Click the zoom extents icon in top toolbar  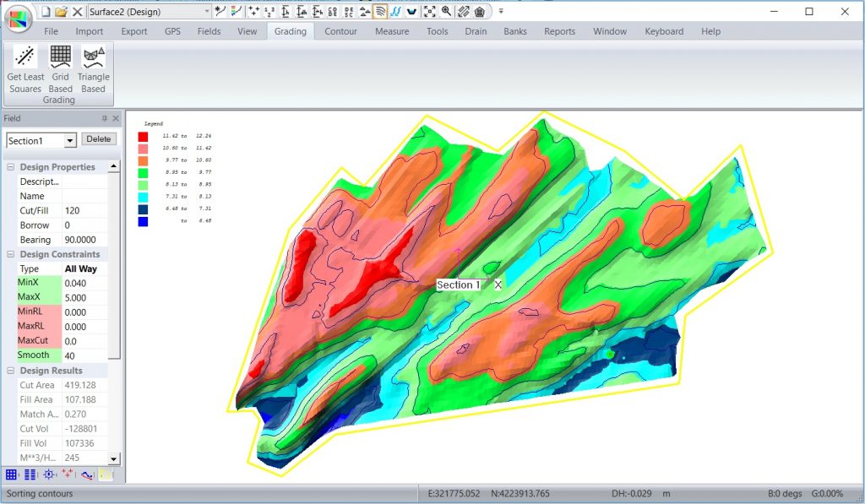[429, 12]
